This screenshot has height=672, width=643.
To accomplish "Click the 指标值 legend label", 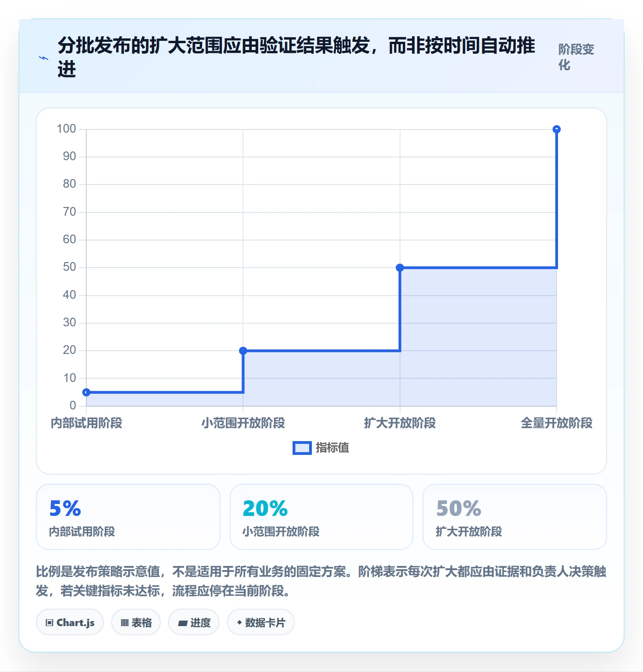I will [x=333, y=448].
